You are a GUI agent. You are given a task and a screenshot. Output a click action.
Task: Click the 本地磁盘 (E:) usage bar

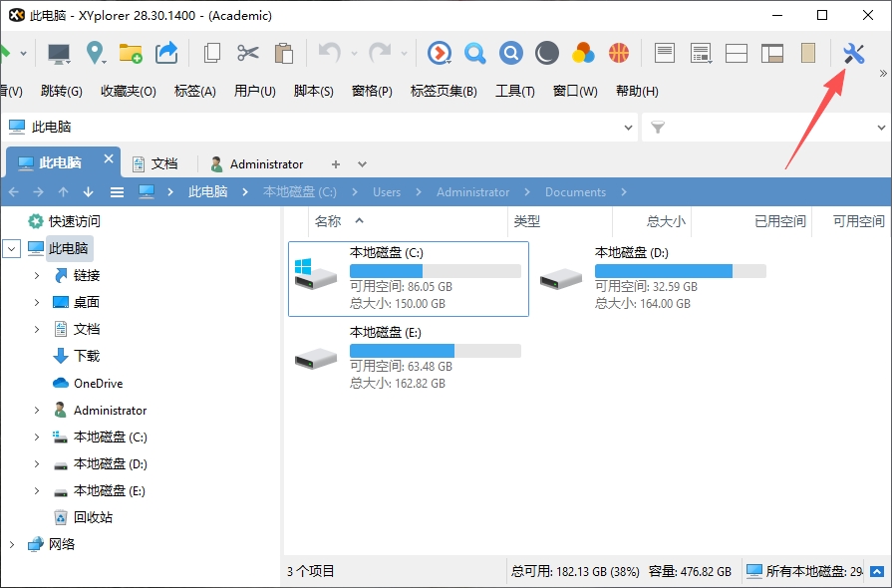(436, 351)
